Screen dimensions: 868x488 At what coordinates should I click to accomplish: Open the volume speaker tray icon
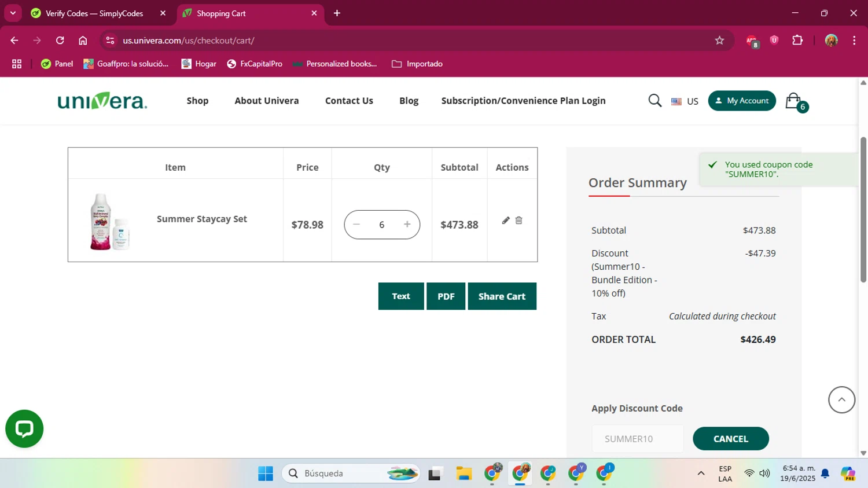click(764, 474)
